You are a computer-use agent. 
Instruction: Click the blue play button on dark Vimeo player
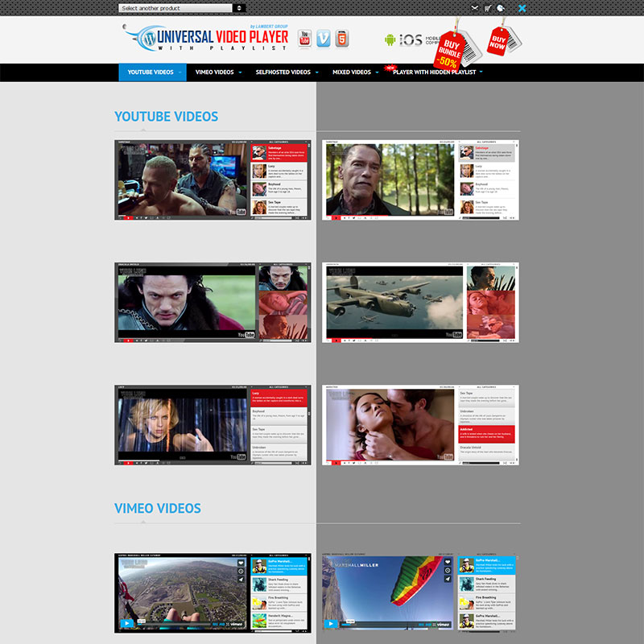(127, 623)
